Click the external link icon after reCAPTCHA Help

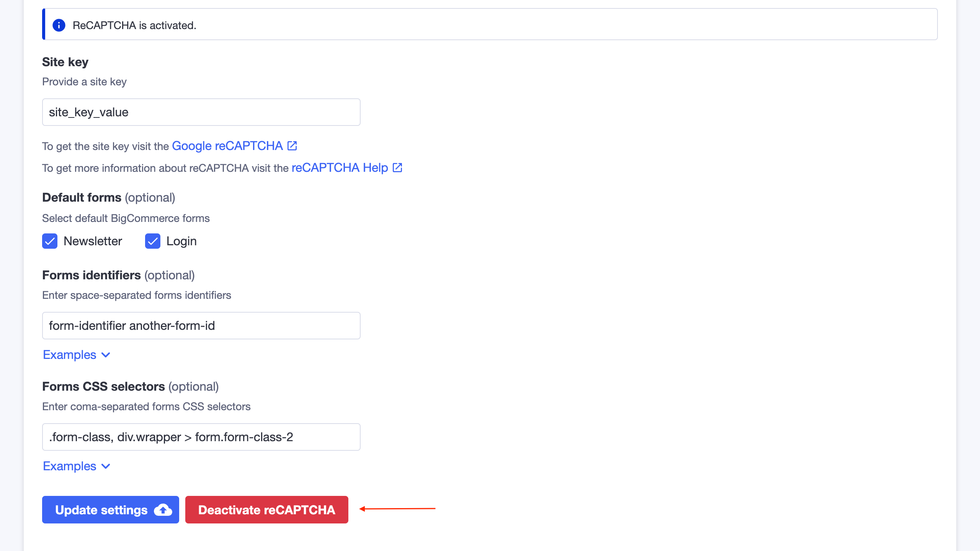(x=397, y=167)
